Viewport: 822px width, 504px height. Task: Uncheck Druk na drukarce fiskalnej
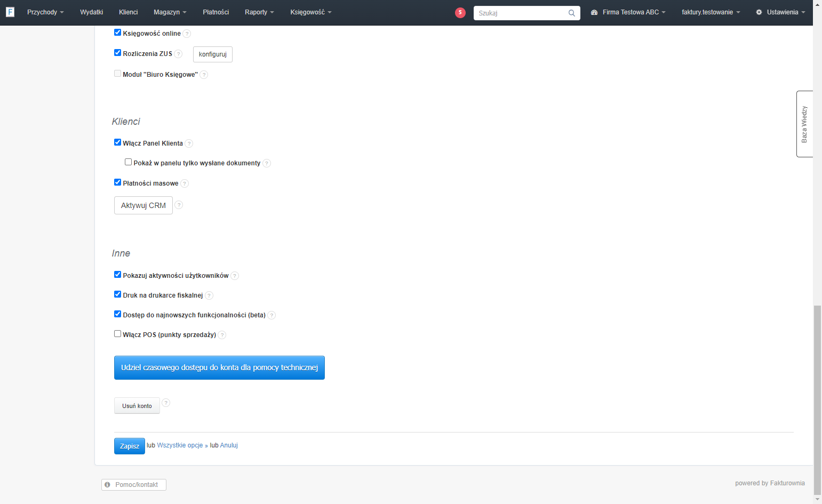[x=117, y=294]
